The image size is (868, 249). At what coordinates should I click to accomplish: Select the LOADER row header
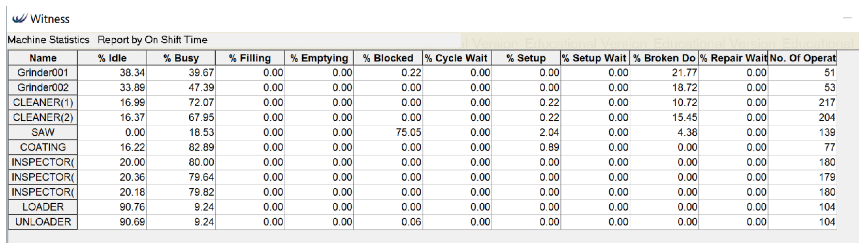coord(43,207)
